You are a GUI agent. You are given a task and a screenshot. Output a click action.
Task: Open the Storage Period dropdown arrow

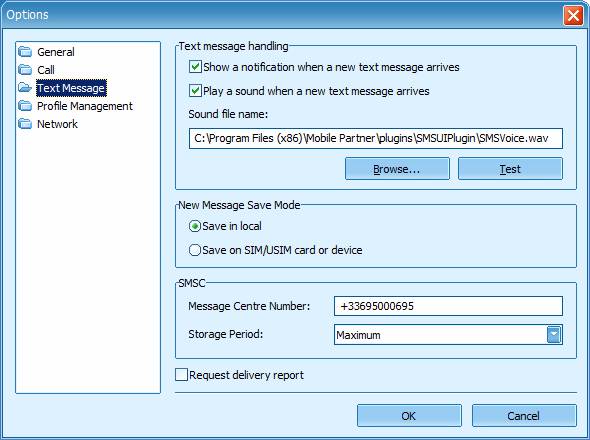coord(554,335)
